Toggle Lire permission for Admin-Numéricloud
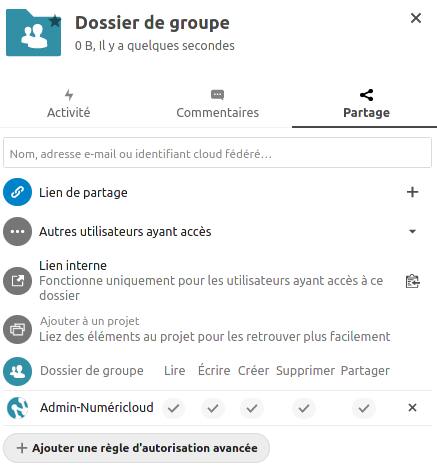This screenshot has width=437, height=469. (173, 408)
